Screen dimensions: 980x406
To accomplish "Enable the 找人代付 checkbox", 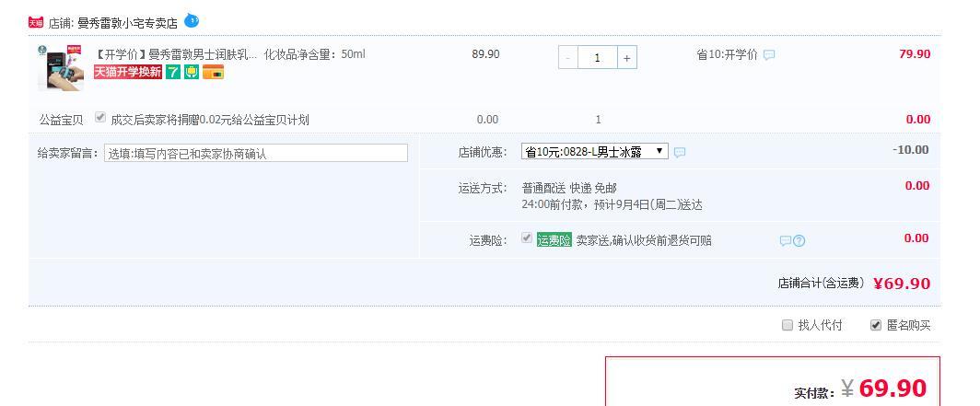I will pyautogui.click(x=787, y=325).
